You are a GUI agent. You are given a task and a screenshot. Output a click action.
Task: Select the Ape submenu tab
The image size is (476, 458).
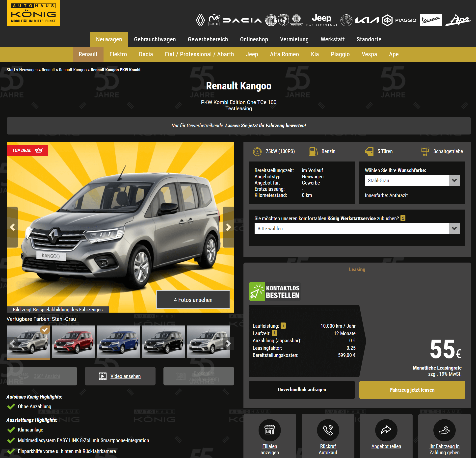394,54
